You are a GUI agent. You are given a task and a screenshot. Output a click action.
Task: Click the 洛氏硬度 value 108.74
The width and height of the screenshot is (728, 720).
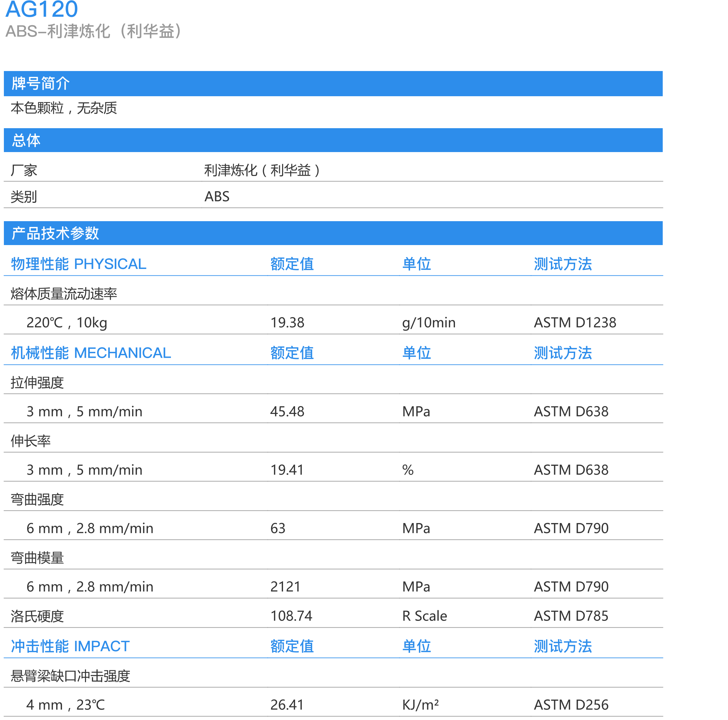[292, 615]
